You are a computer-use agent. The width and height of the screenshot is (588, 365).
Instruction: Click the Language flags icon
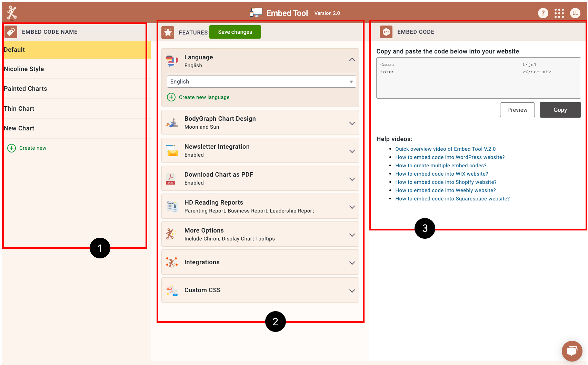click(172, 61)
